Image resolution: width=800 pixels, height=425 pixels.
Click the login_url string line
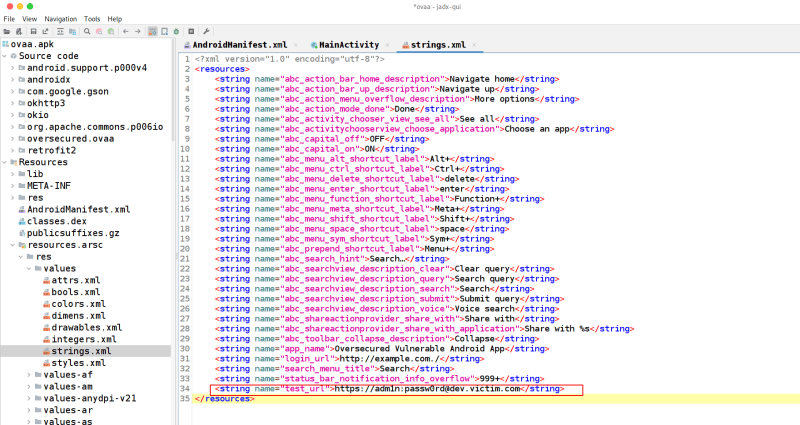349,359
